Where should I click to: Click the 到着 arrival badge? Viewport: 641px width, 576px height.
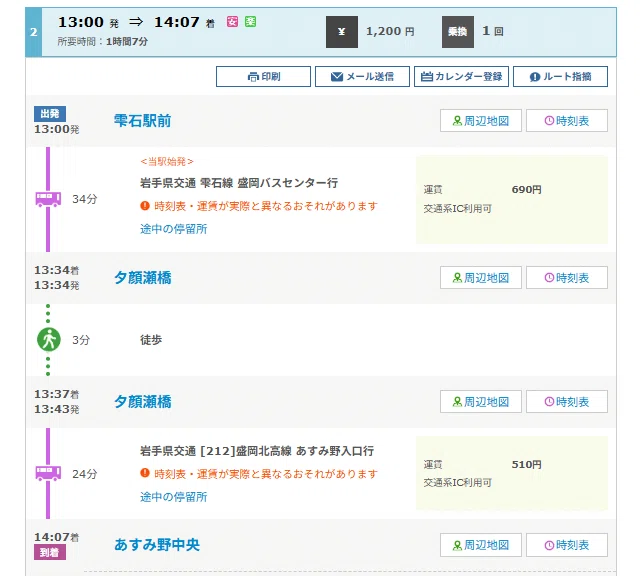(x=50, y=553)
